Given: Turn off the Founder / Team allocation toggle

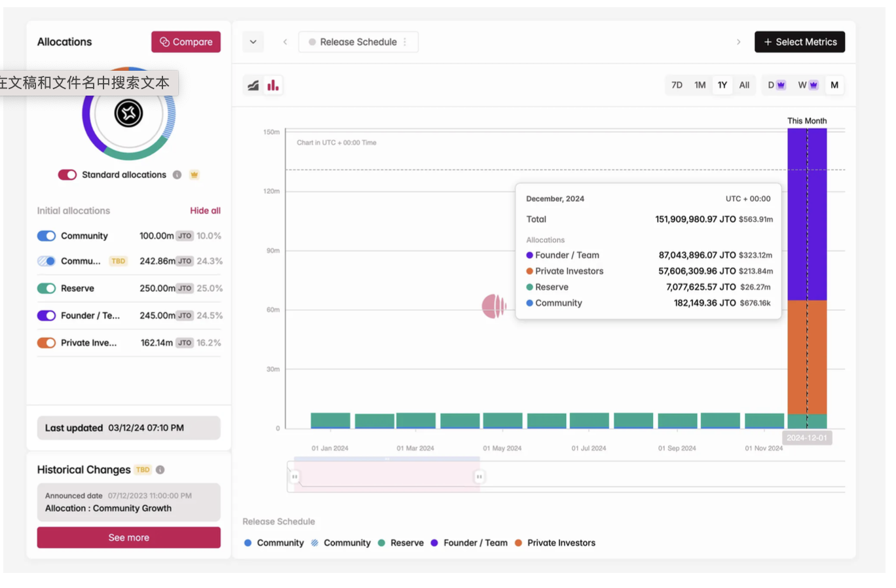Looking at the screenshot, I should [x=47, y=316].
